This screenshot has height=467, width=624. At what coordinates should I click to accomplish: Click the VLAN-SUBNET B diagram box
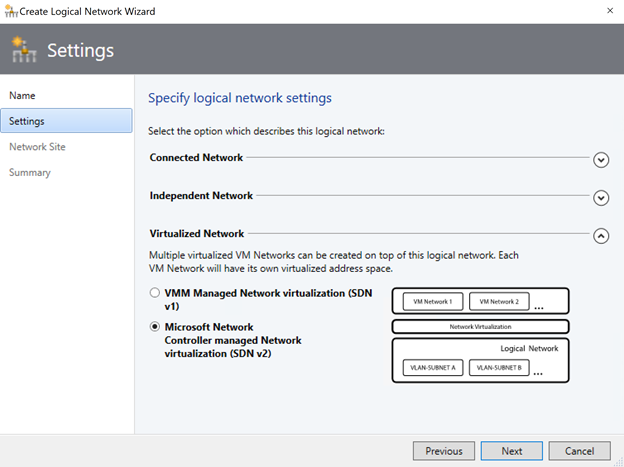pos(499,367)
